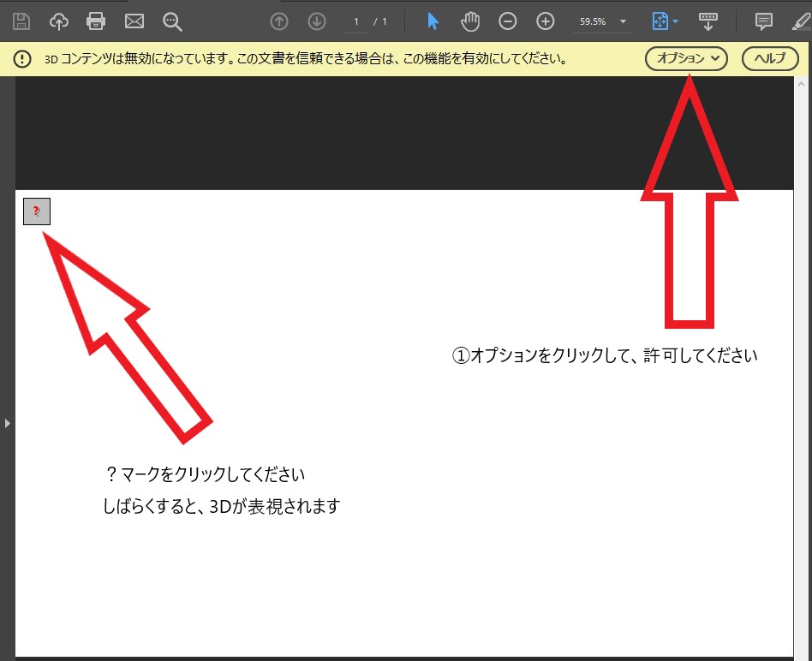812x661 pixels.
Task: Zoom out with minus button
Action: 507,21
